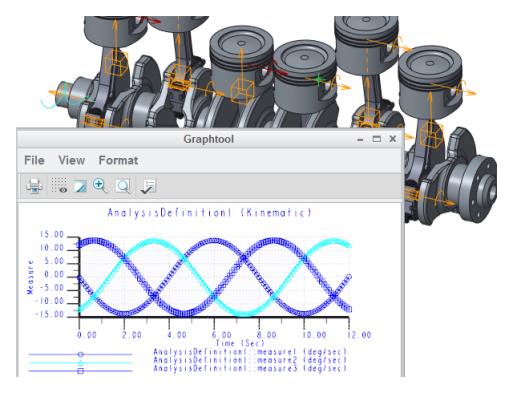Viewport: 513px width, 393px height.
Task: Select the Time (Sec) axis label
Action: [240, 343]
